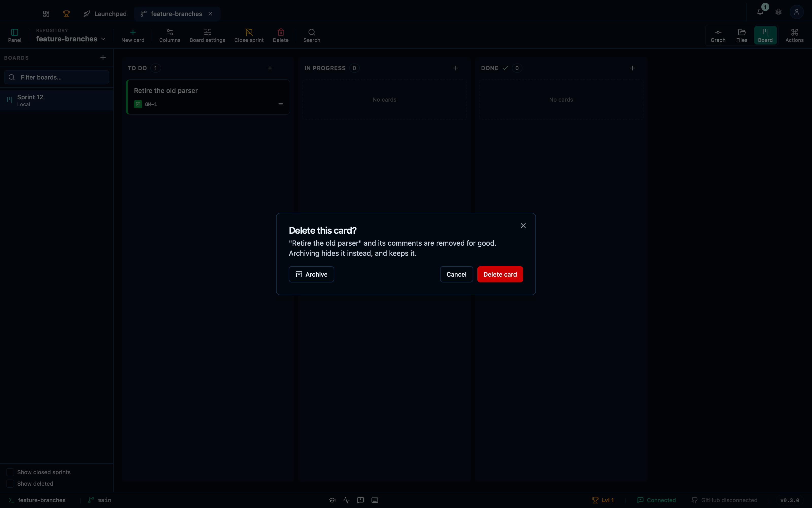This screenshot has height=508, width=812.
Task: Click the task type icon on GM-1 card
Action: point(138,104)
